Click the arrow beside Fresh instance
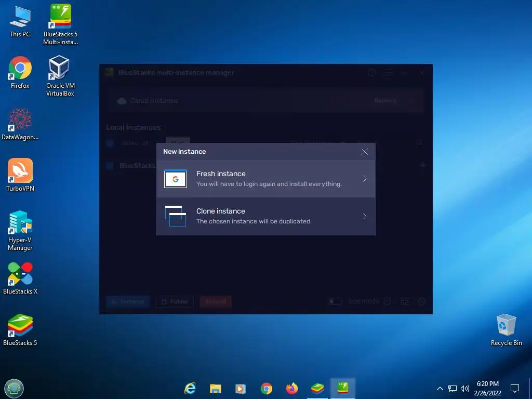532x399 pixels. pos(365,179)
